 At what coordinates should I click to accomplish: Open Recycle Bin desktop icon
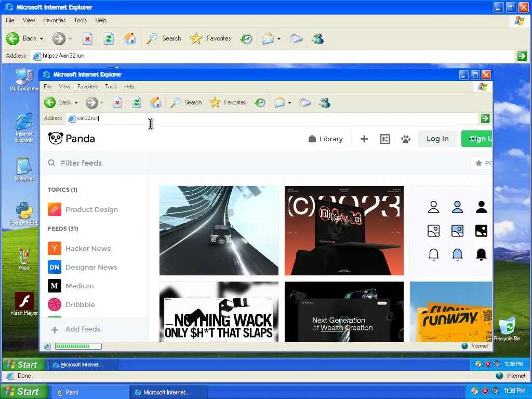click(507, 329)
